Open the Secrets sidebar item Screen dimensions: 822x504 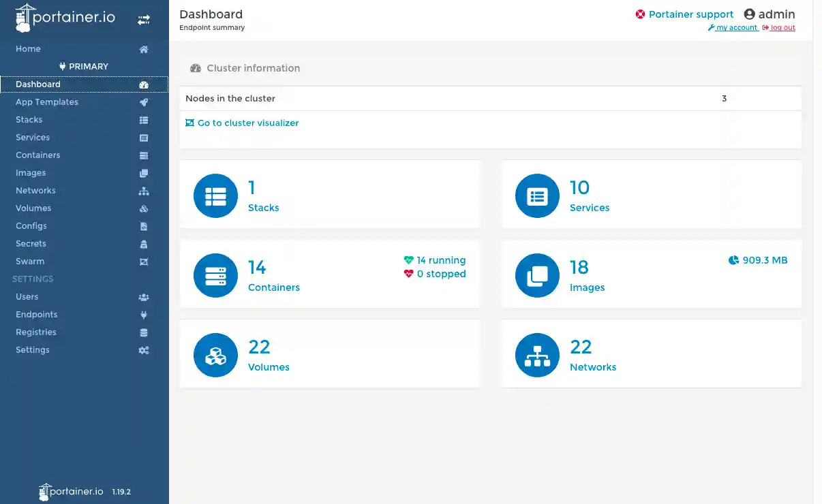31,244
